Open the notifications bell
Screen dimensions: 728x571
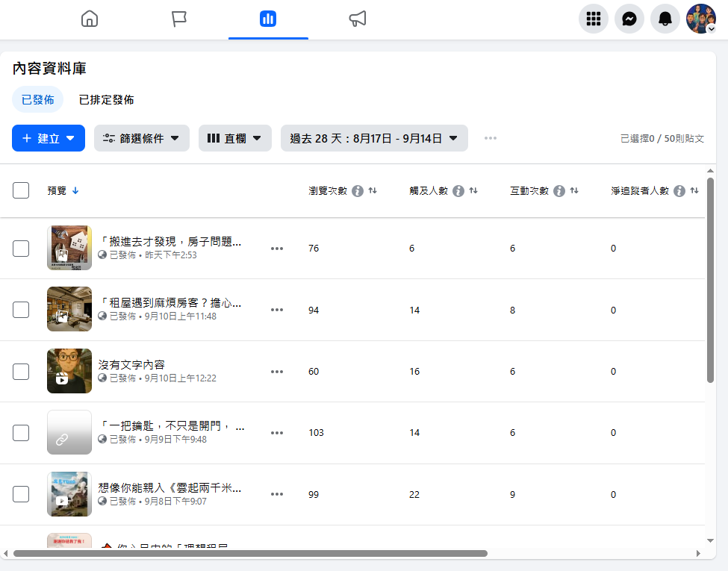pyautogui.click(x=665, y=19)
